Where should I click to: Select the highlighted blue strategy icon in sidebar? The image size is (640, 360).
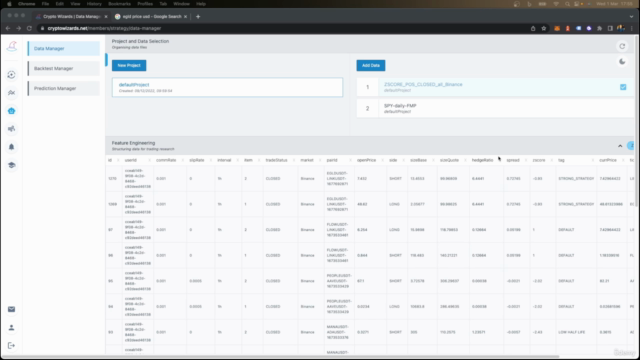(x=11, y=111)
